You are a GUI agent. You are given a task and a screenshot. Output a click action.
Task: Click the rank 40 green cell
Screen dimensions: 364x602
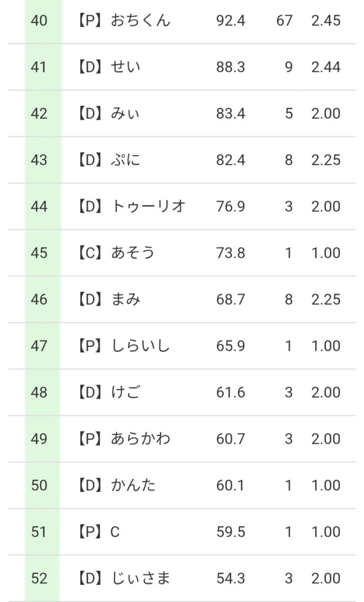39,21
